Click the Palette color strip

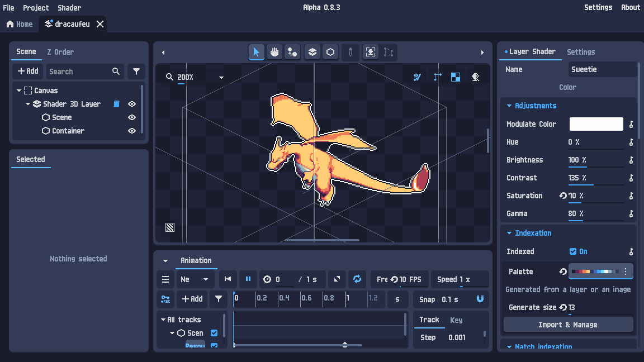[x=595, y=271]
